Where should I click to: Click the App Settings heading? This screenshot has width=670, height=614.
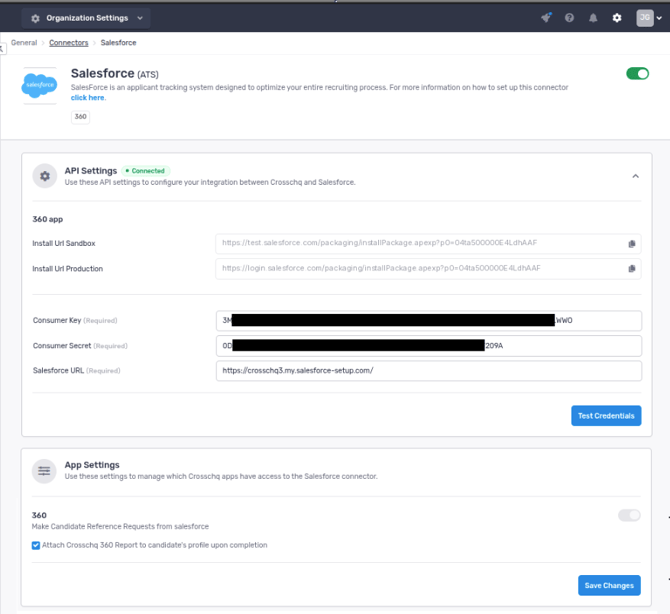[92, 465]
